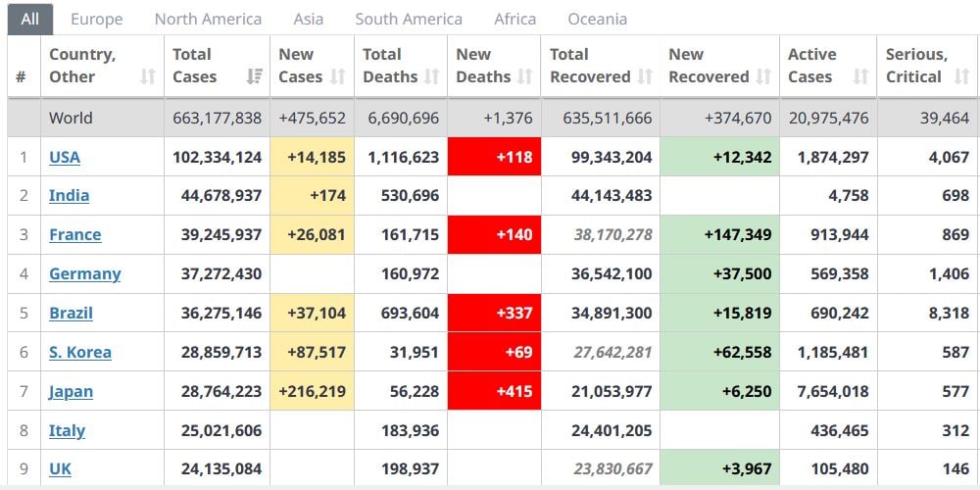Open the Brazil country link
The width and height of the screenshot is (980, 490).
tap(71, 314)
